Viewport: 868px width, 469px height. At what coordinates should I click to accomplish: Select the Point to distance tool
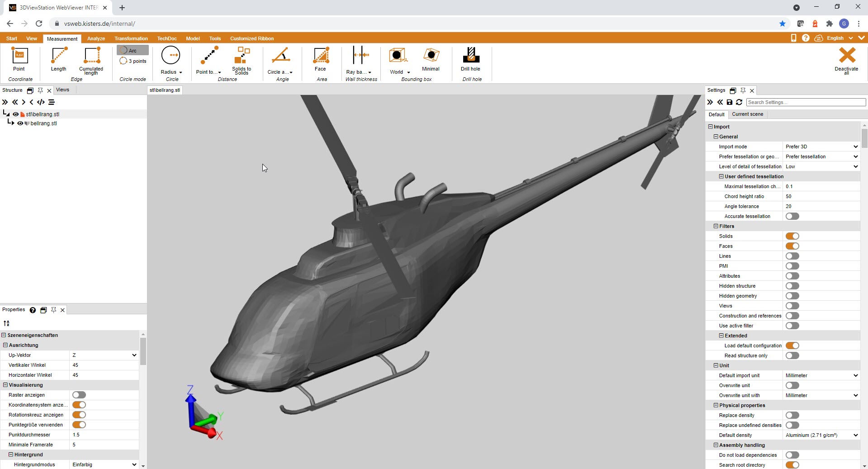209,60
